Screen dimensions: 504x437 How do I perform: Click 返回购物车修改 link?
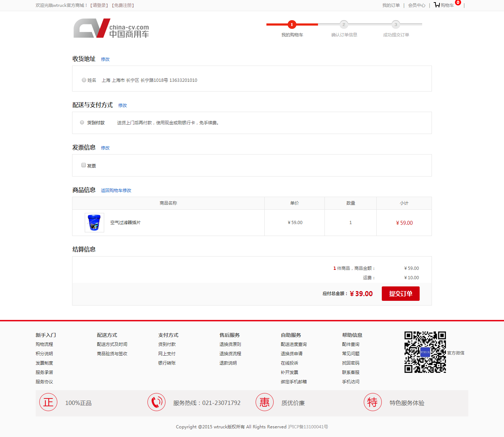[x=116, y=191]
